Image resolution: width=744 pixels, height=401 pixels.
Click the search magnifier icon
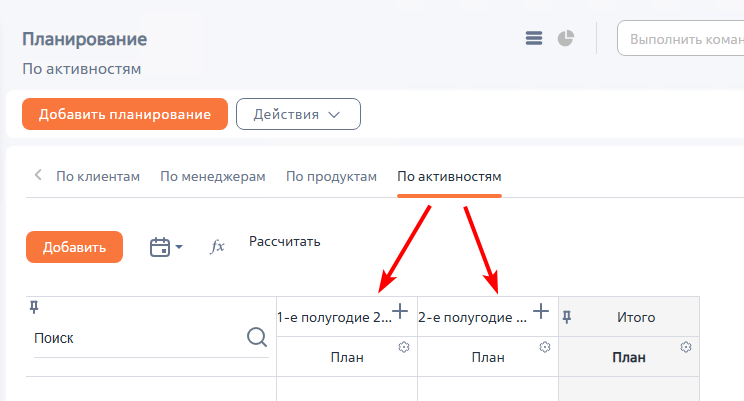(257, 337)
